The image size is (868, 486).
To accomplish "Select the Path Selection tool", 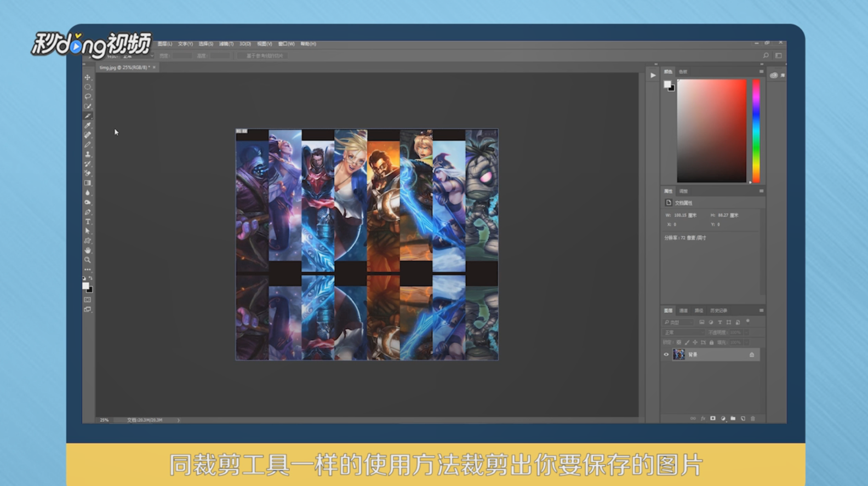I will click(88, 231).
